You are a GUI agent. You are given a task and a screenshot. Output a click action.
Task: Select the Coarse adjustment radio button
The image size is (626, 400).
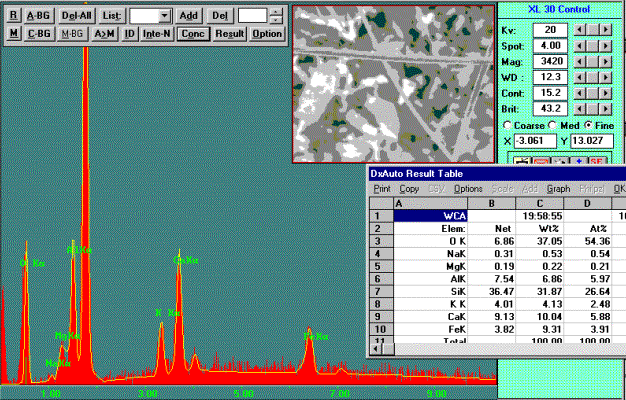coord(508,124)
